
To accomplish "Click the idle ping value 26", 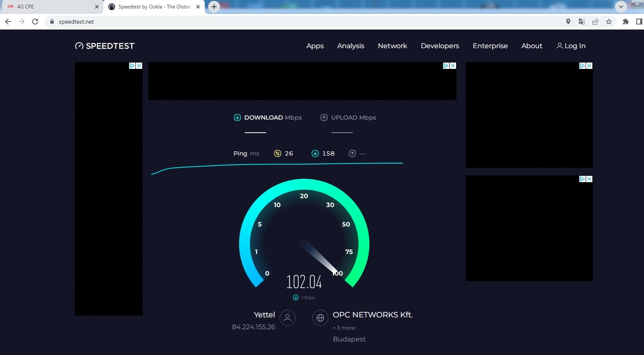I will pyautogui.click(x=289, y=153).
